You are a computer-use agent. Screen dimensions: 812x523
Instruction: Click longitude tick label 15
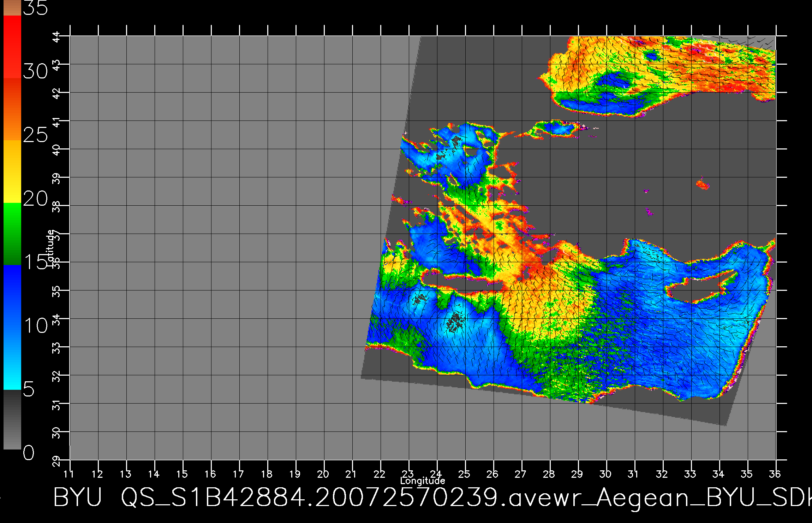point(182,474)
